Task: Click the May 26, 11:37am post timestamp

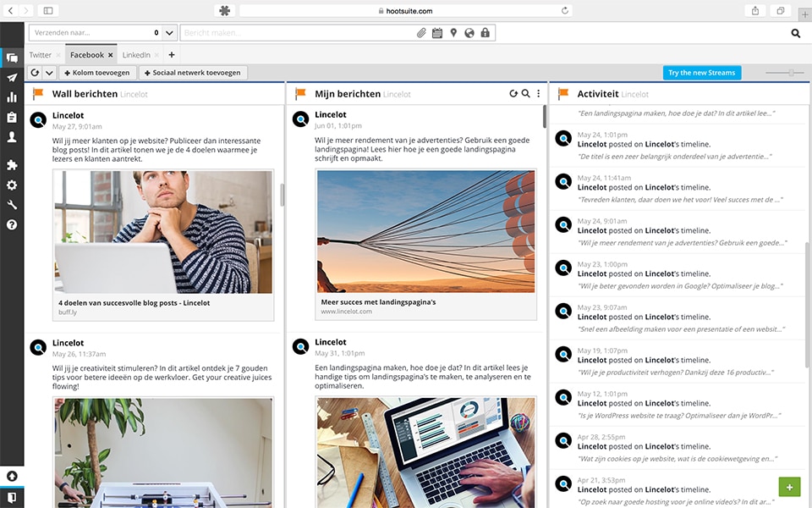Action: click(79, 354)
